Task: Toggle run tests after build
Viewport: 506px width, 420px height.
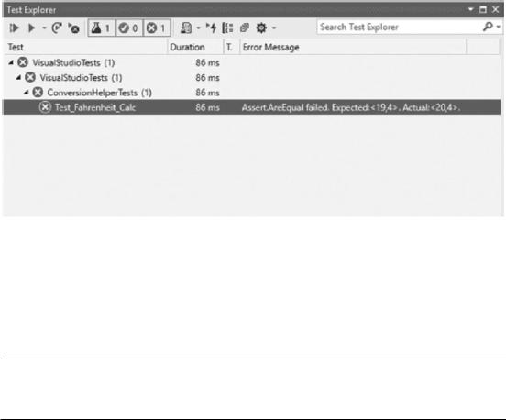Action: pyautogui.click(x=212, y=28)
